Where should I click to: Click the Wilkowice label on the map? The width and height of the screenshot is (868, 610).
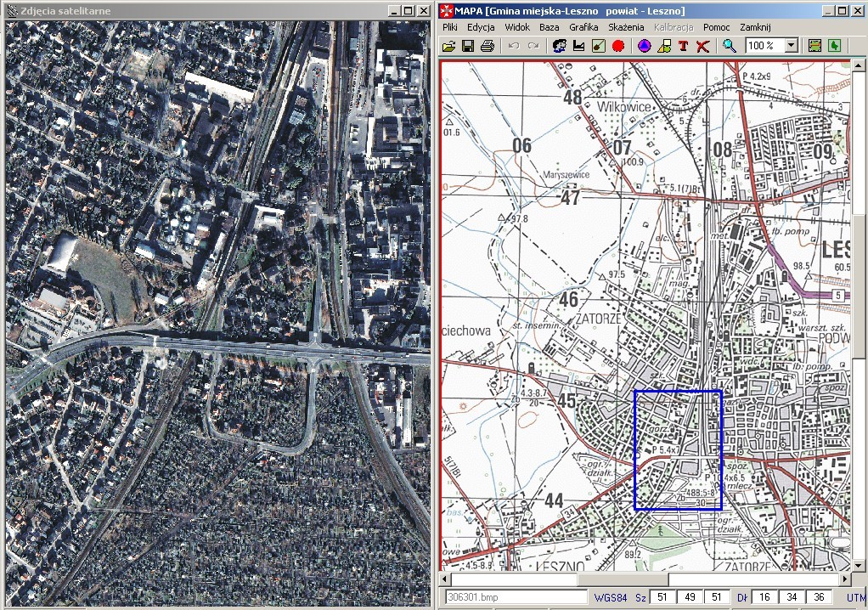[623, 107]
